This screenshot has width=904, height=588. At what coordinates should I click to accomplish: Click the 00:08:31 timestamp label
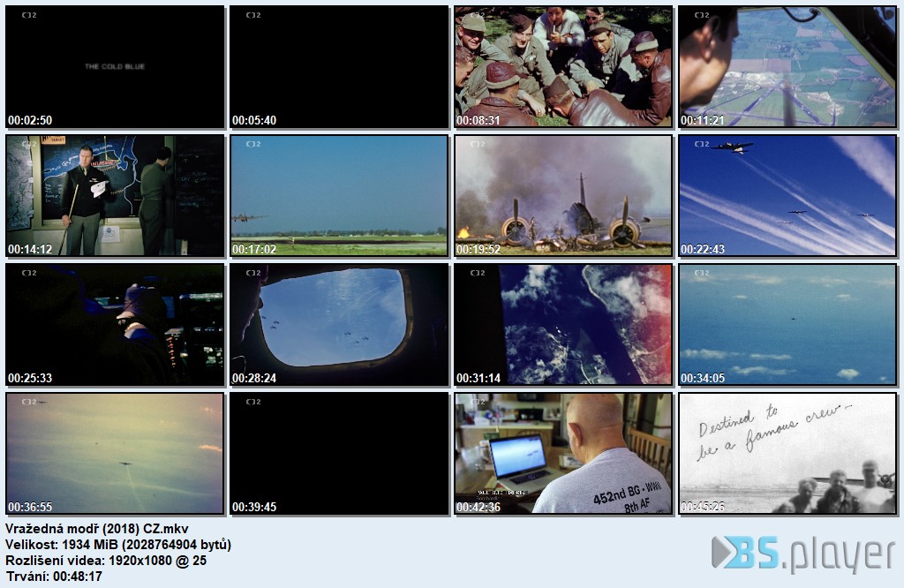pyautogui.click(x=478, y=120)
